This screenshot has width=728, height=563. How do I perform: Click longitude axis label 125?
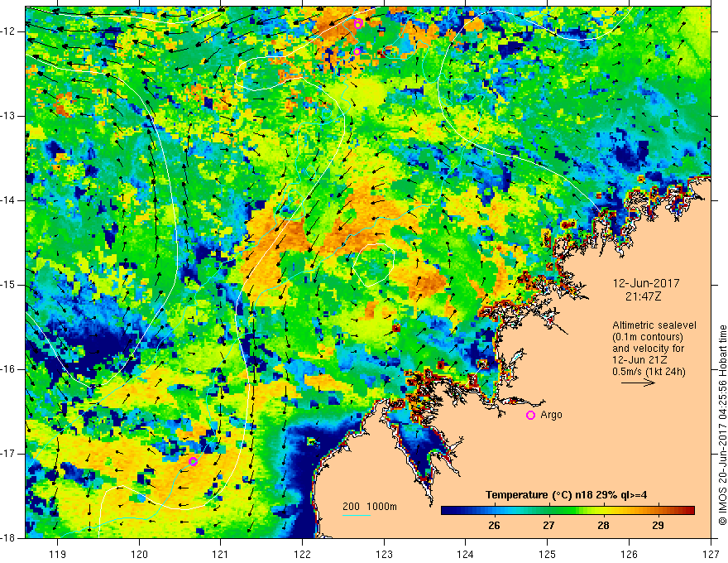pyautogui.click(x=548, y=554)
